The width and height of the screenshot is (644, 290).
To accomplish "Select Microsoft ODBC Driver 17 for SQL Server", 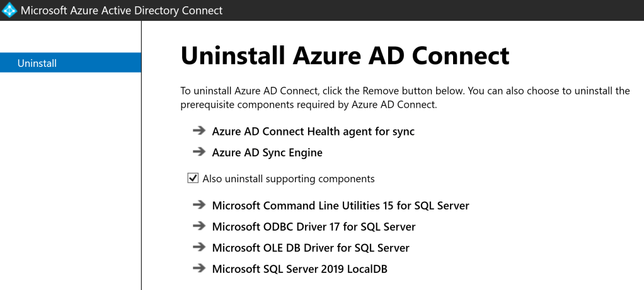I will click(314, 226).
